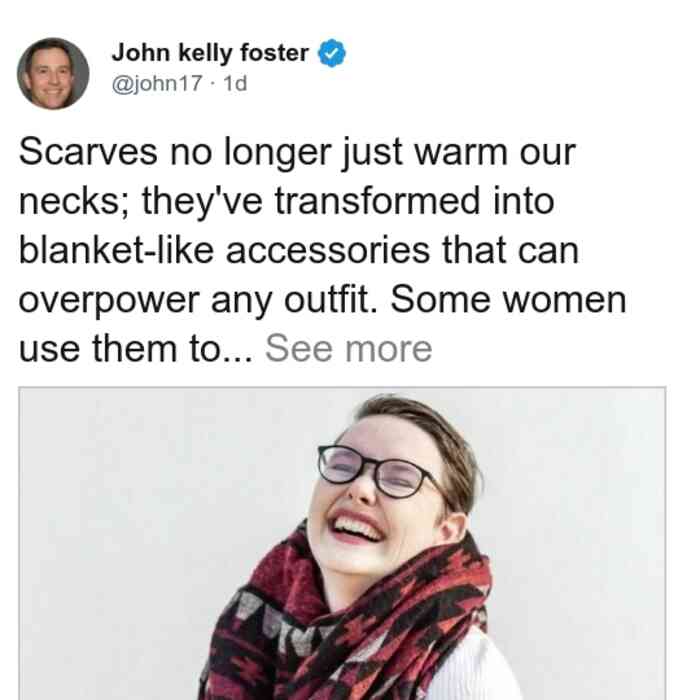Tap the woman's smiling mouth in the photo
700x700 pixels.
(356, 527)
